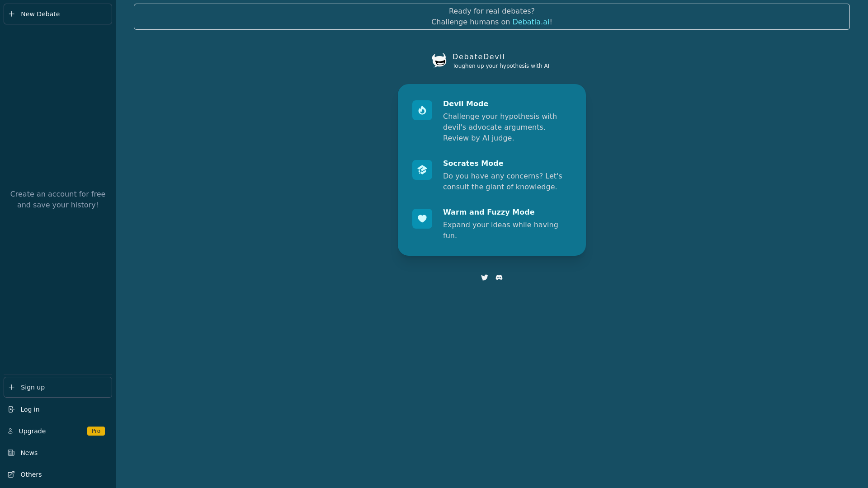Click the DebateDevil devil mascot logo
The height and width of the screenshot is (488, 868).
click(x=439, y=60)
